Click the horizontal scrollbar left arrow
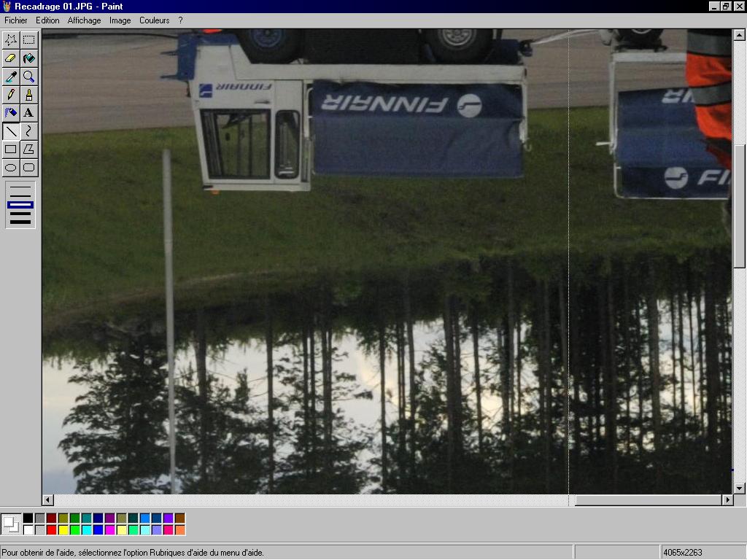Screen dimensions: 747x560 tap(48, 500)
